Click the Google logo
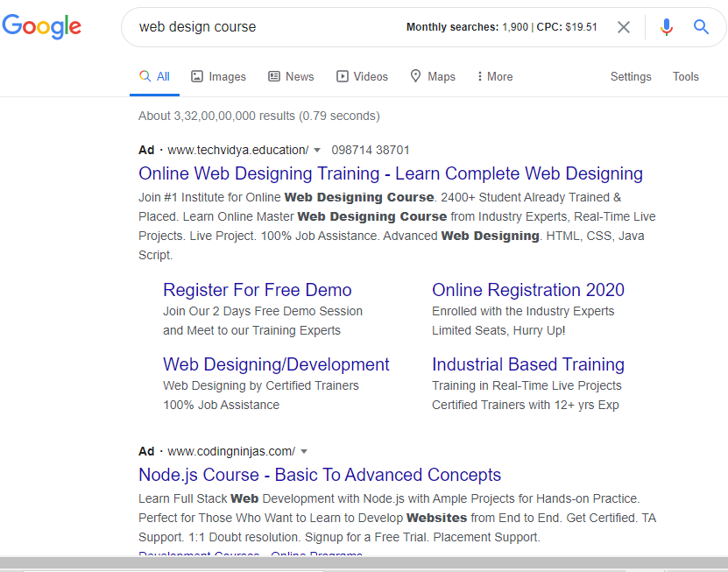This screenshot has height=572, width=728. point(42,26)
